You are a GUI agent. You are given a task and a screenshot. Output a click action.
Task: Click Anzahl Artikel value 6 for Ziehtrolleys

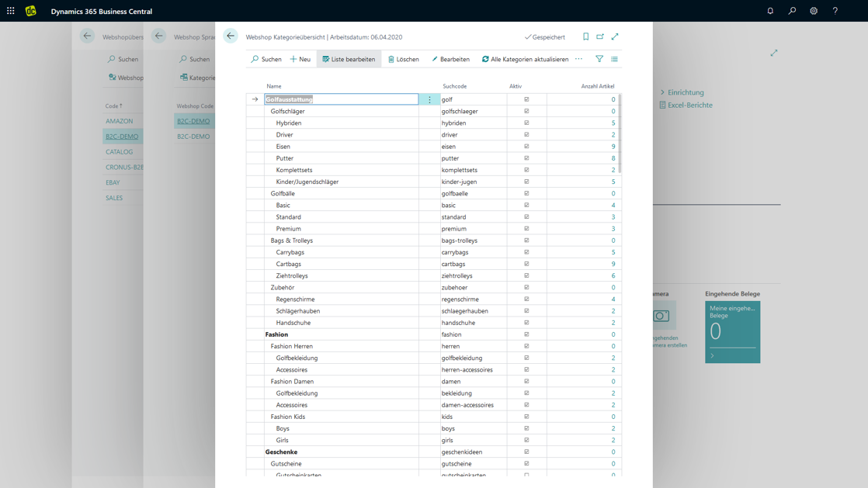point(613,275)
